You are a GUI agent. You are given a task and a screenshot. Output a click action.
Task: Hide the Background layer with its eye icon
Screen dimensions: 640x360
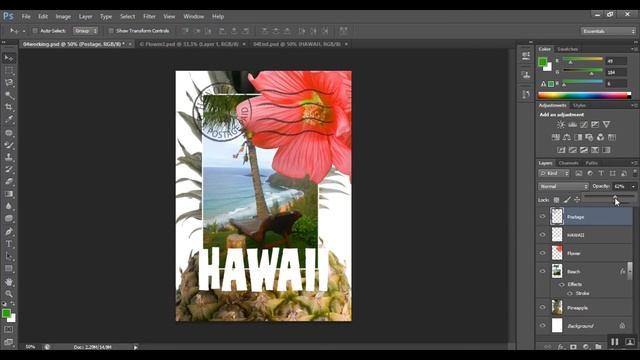point(542,326)
